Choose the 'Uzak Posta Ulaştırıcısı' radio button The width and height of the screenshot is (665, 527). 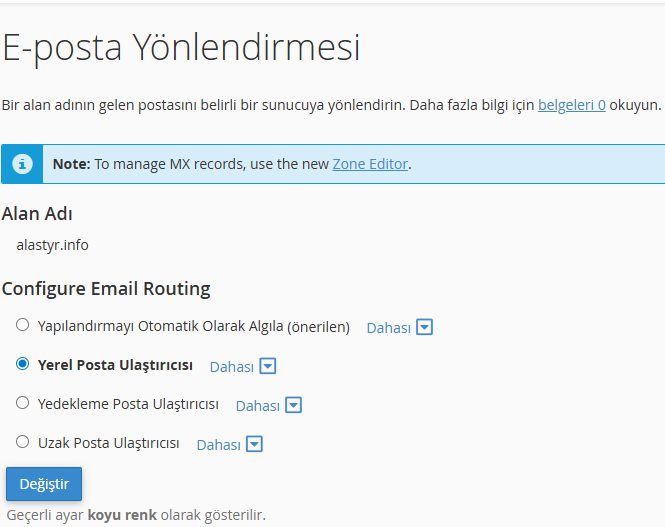[22, 442]
